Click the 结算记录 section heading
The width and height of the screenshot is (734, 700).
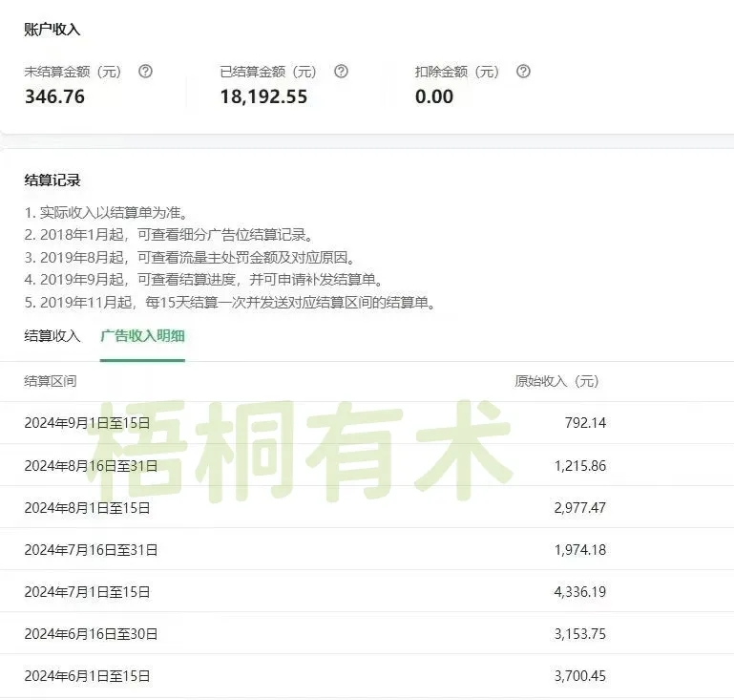(52, 180)
